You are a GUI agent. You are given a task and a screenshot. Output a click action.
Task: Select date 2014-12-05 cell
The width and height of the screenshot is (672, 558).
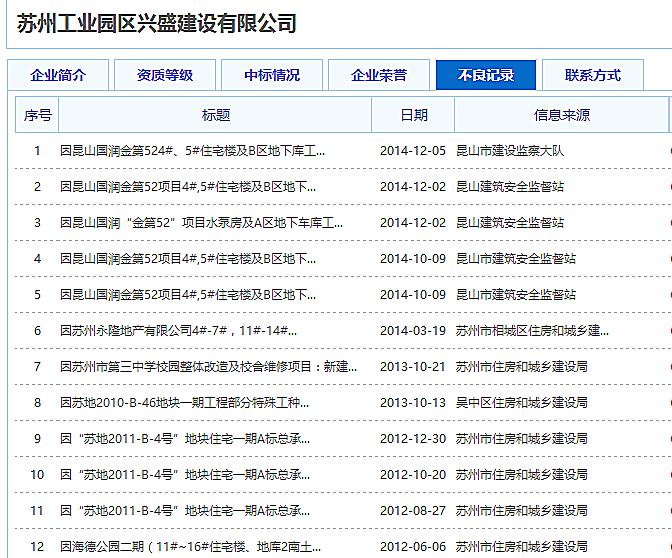point(413,151)
